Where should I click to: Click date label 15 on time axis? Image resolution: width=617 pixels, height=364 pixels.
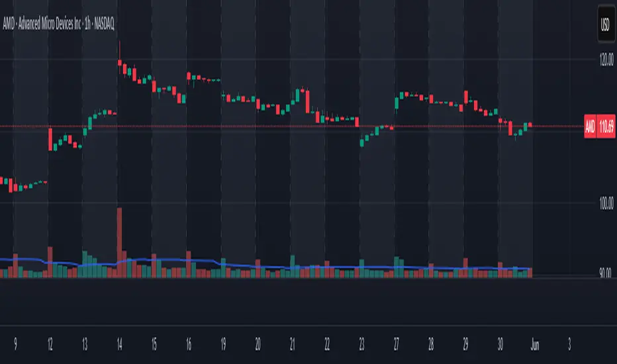coord(154,344)
